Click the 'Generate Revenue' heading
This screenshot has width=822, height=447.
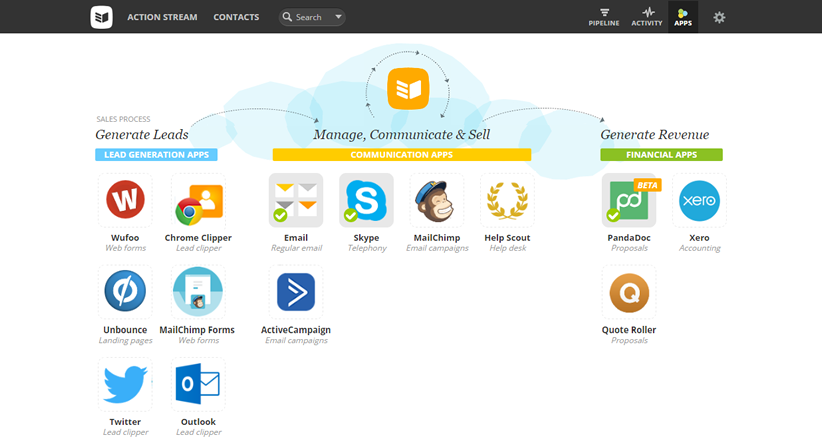click(655, 135)
